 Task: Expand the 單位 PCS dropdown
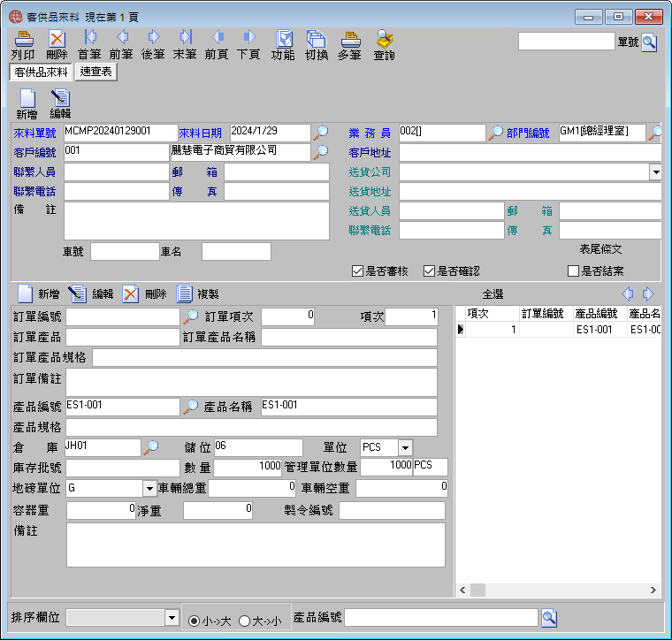405,448
